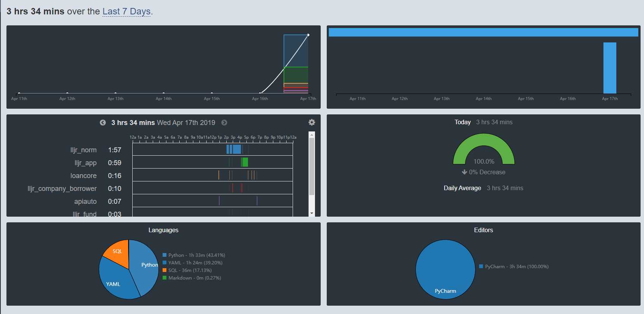This screenshot has height=314, width=644.
Task: Click the Daily Average label
Action: (462, 188)
